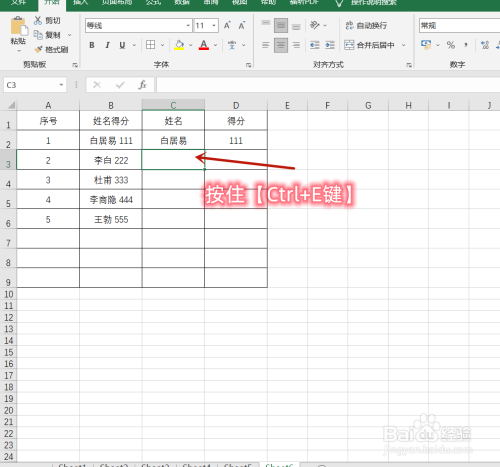500x467 pixels.
Task: Toggle align text right
Action: 296,45
